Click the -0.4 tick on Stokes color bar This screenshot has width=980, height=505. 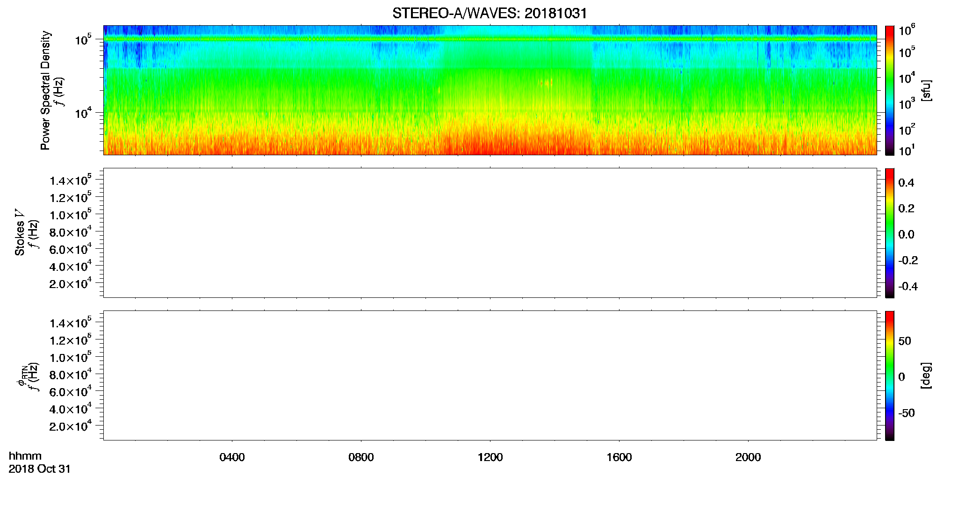[x=908, y=287]
